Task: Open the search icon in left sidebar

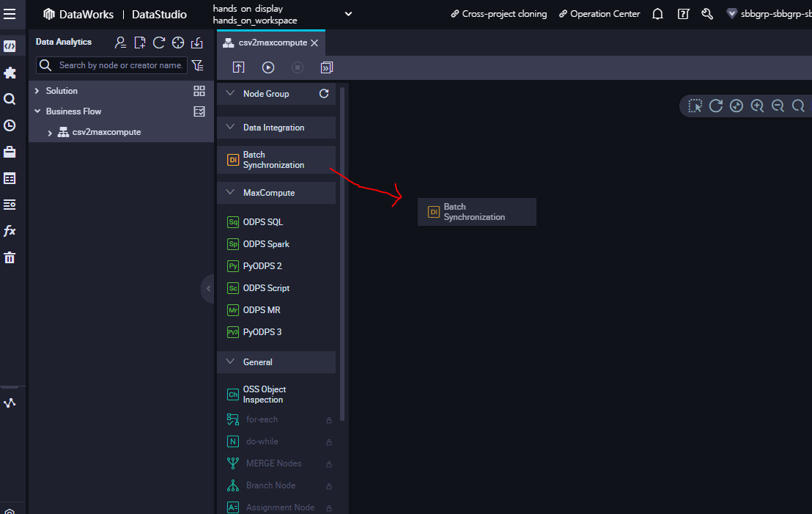Action: tap(10, 99)
